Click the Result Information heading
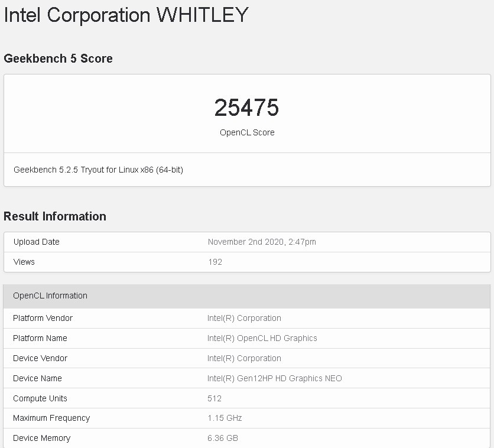 click(55, 216)
